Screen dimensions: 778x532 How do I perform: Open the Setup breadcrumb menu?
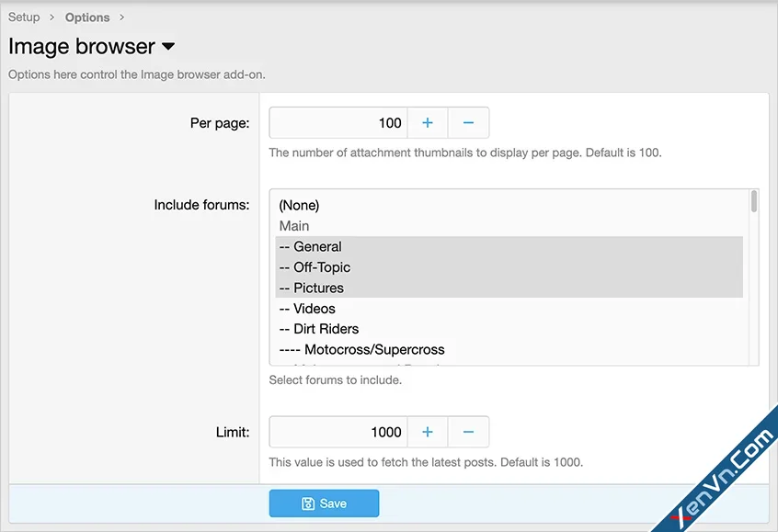pos(23,17)
